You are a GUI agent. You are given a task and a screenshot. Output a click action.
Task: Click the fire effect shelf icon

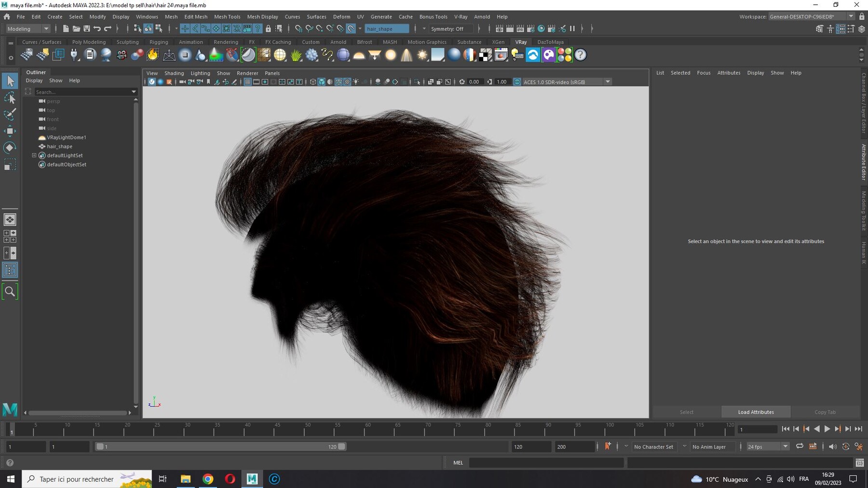pyautogui.click(x=153, y=55)
